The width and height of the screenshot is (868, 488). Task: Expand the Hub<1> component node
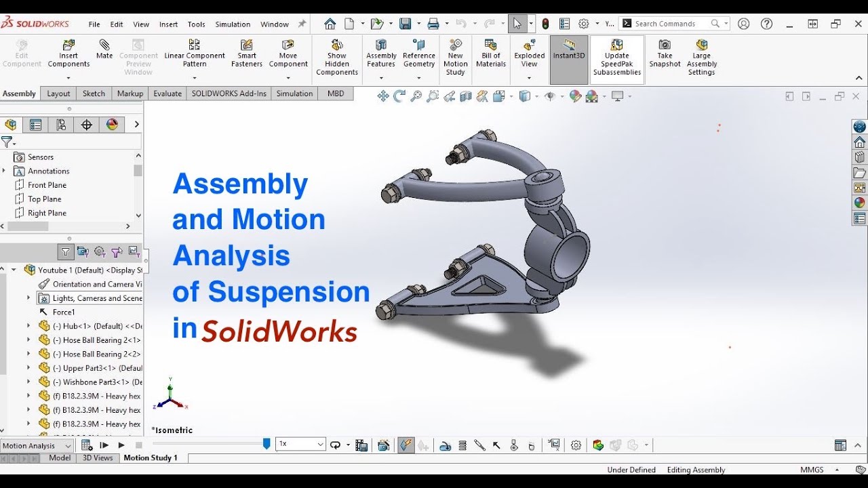point(28,326)
